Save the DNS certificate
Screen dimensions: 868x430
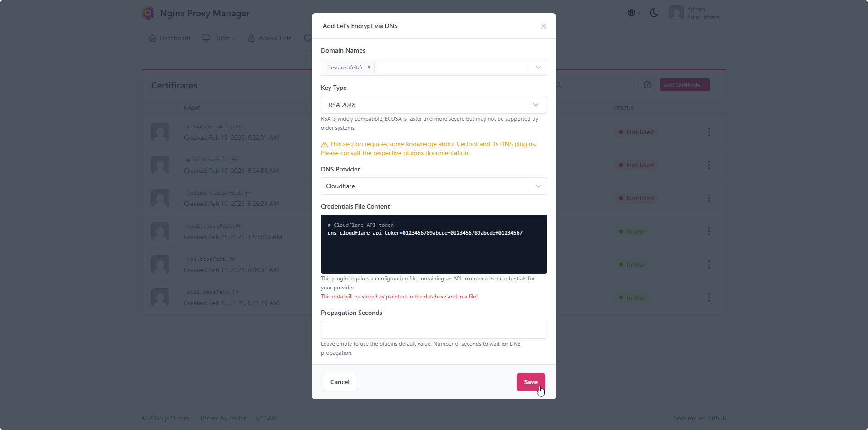[531, 382]
